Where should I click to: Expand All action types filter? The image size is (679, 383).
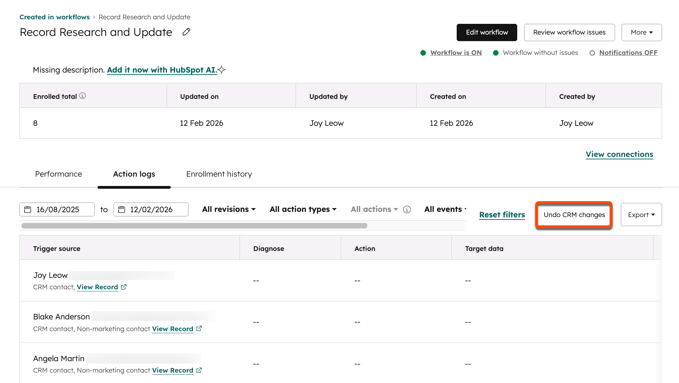303,209
